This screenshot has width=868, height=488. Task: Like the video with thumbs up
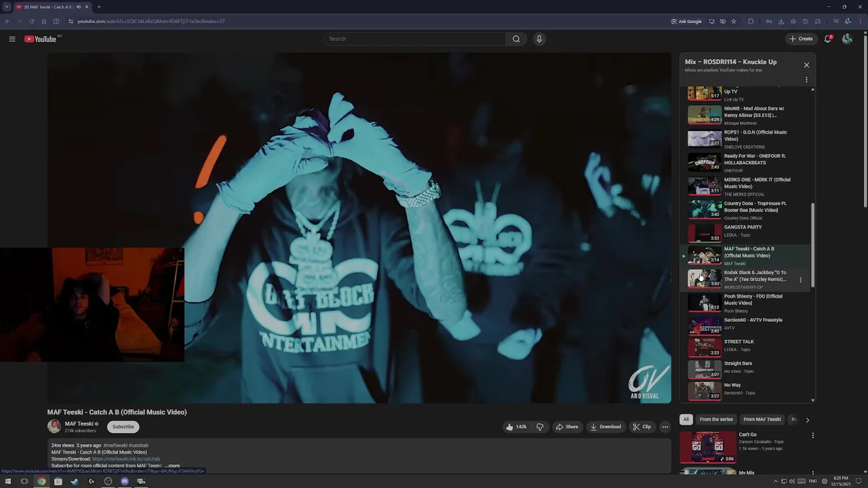coord(516,427)
